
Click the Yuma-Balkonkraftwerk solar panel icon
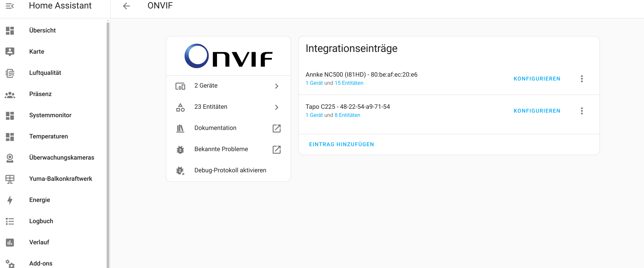click(10, 179)
